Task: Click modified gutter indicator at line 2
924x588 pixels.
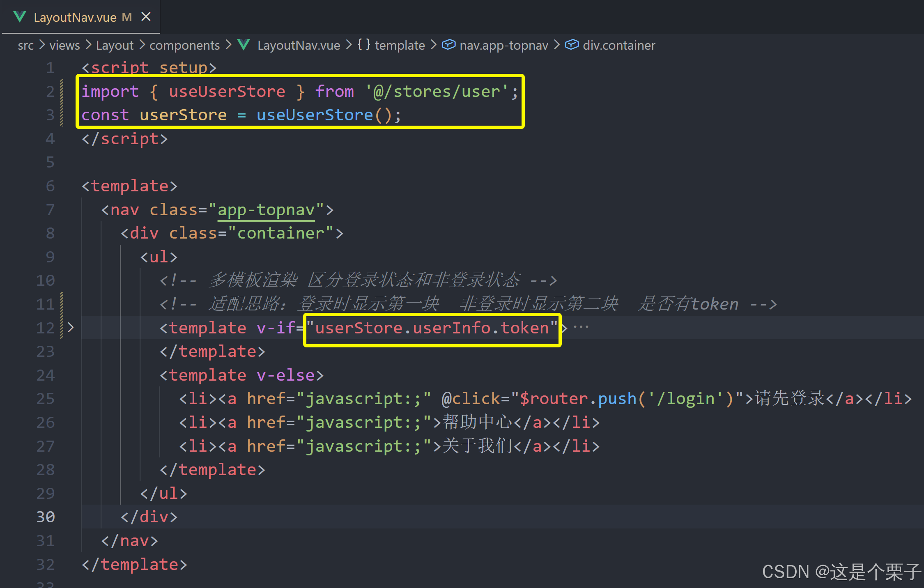Action: coord(62,92)
